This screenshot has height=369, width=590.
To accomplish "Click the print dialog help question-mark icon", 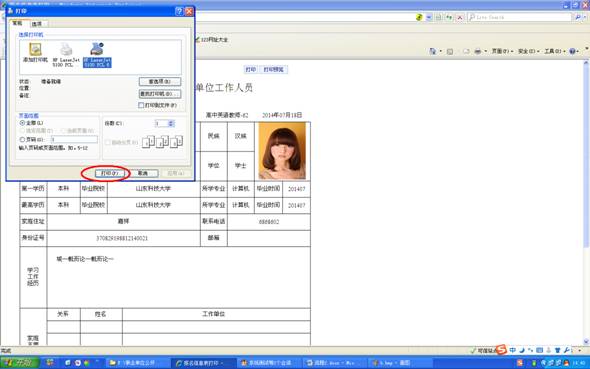I will pos(179,11).
